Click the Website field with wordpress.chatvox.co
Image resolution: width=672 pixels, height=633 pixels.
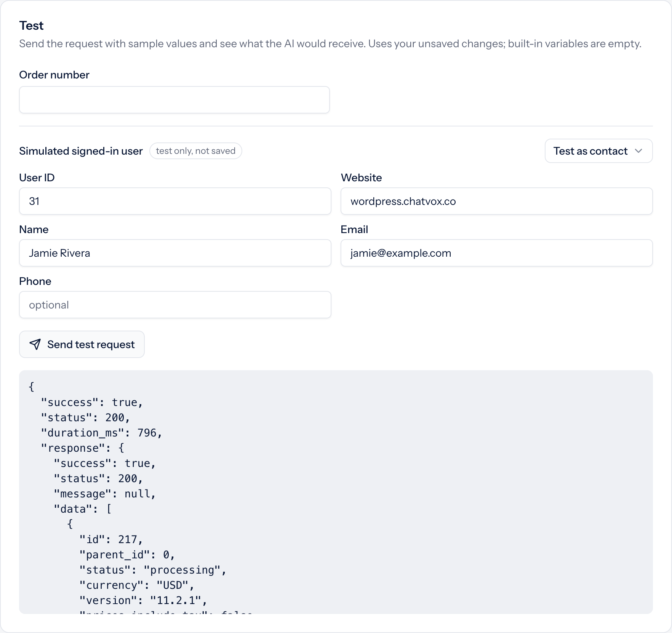coord(497,201)
